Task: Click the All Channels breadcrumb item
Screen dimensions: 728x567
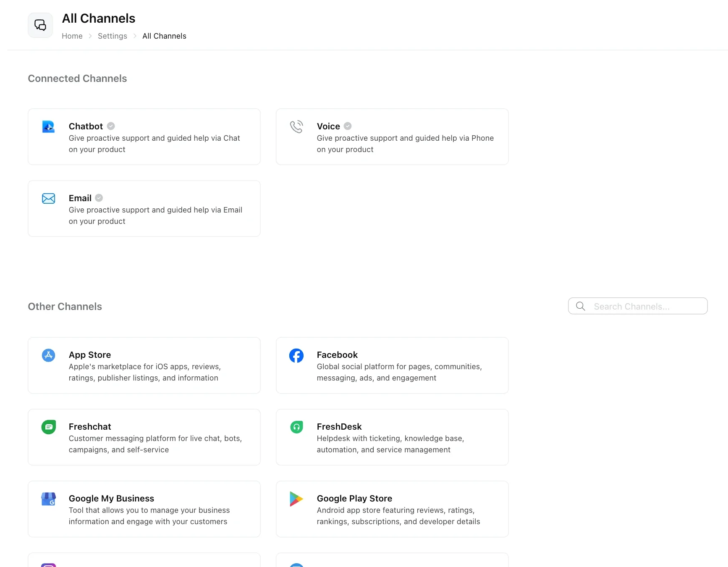Action: coord(164,36)
